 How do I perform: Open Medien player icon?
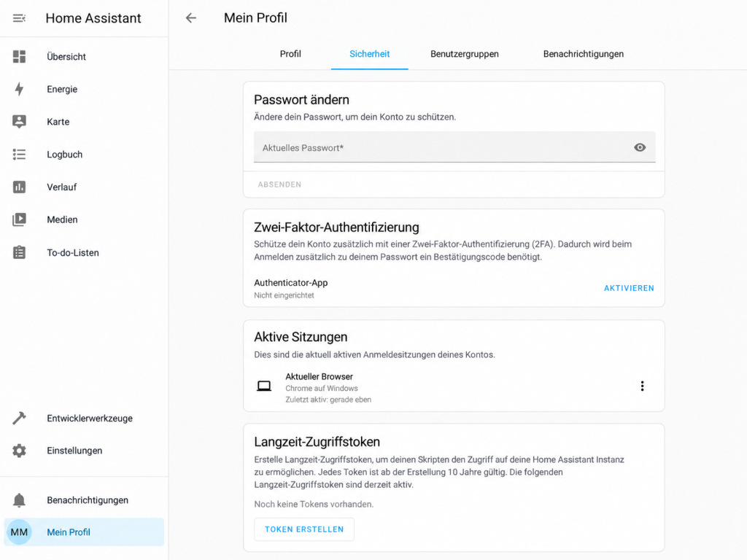click(19, 219)
